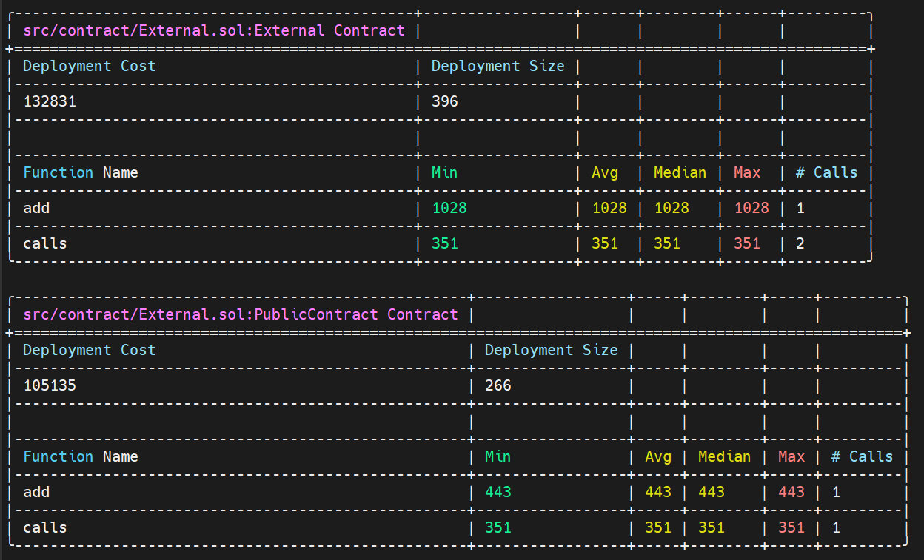The image size is (924, 560).
Task: Click the src/contract/External.sol:PublicContract Contract title
Action: tap(241, 314)
